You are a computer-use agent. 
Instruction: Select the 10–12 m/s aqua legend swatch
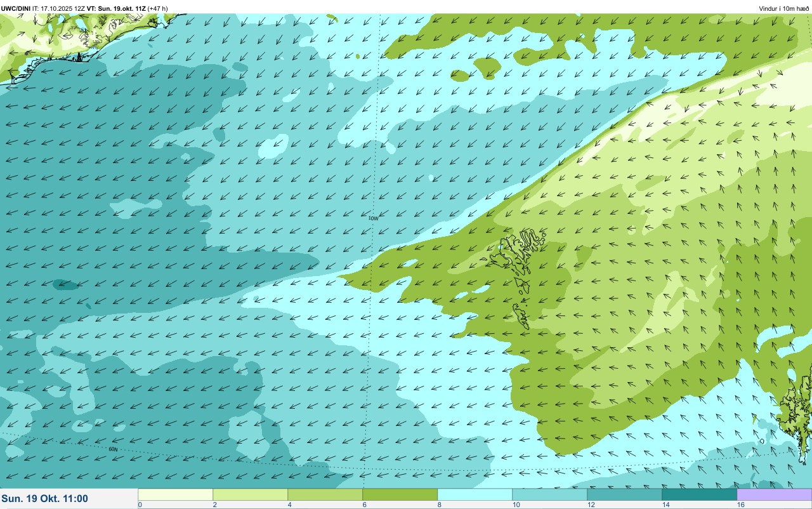(549, 494)
